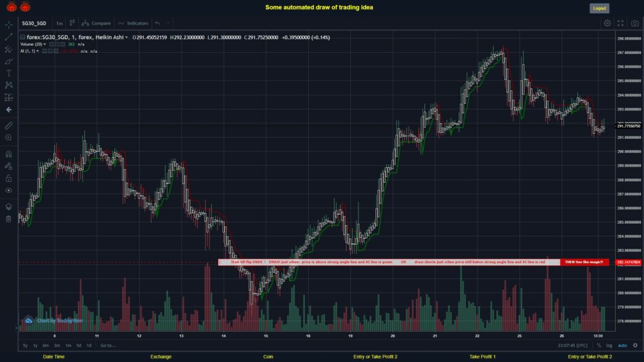The width and height of the screenshot is (644, 362).
Task: Set range to 6m
Action: coord(45,346)
